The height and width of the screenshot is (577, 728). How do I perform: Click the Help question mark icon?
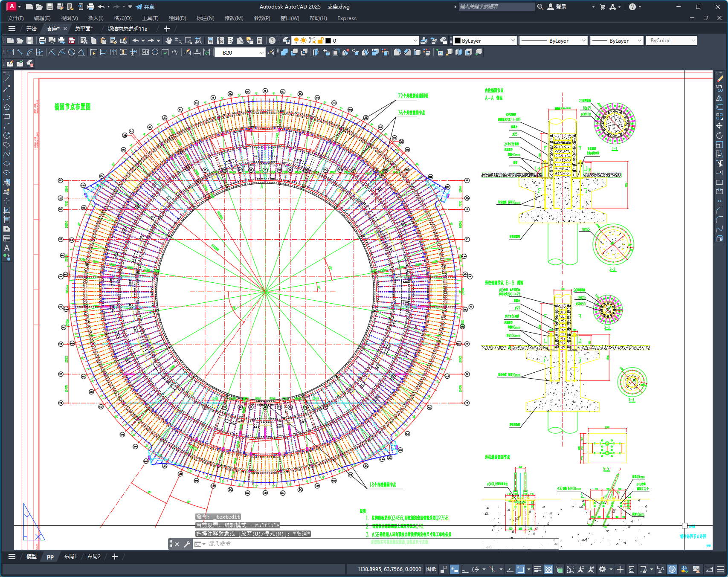pyautogui.click(x=272, y=41)
